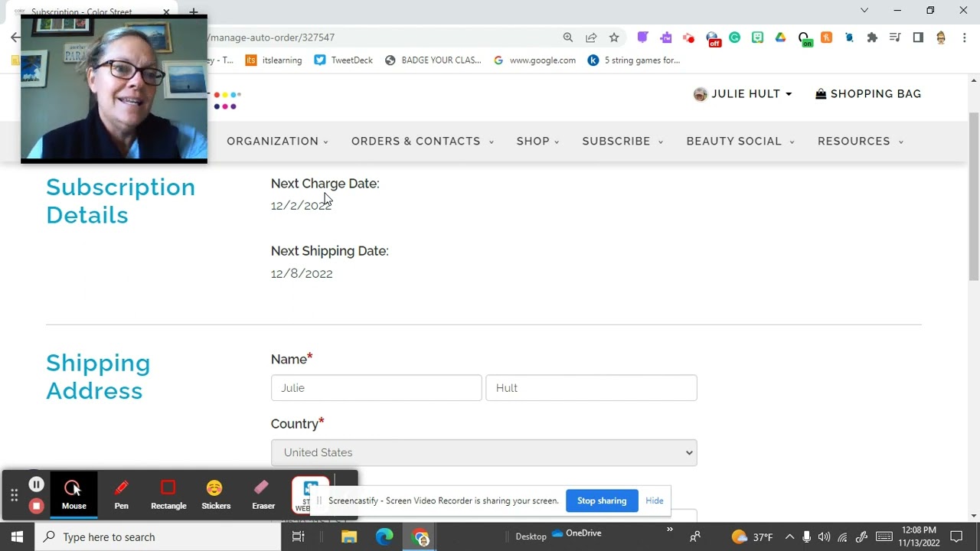This screenshot has width=980, height=551.
Task: Open File Explorer from the taskbar
Action: [349, 537]
